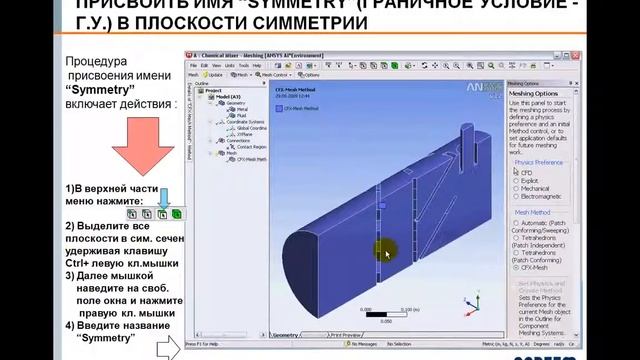Activate the green Body selection filter icon
640x360 pixels.
click(x=395, y=65)
